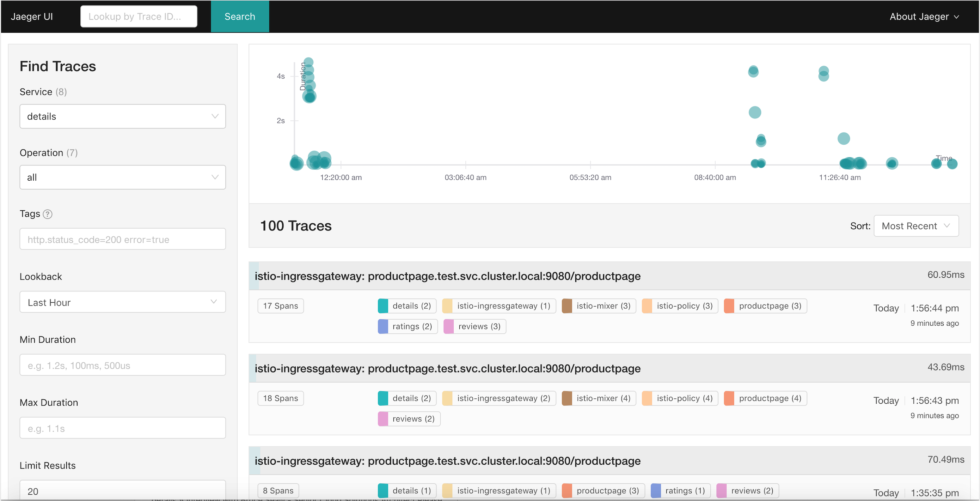Click inside the Min Duration field

[122, 365]
